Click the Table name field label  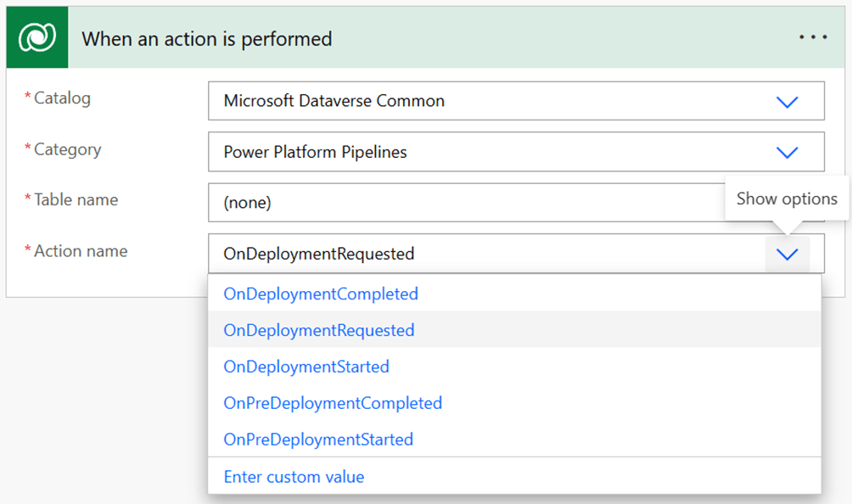tap(76, 200)
